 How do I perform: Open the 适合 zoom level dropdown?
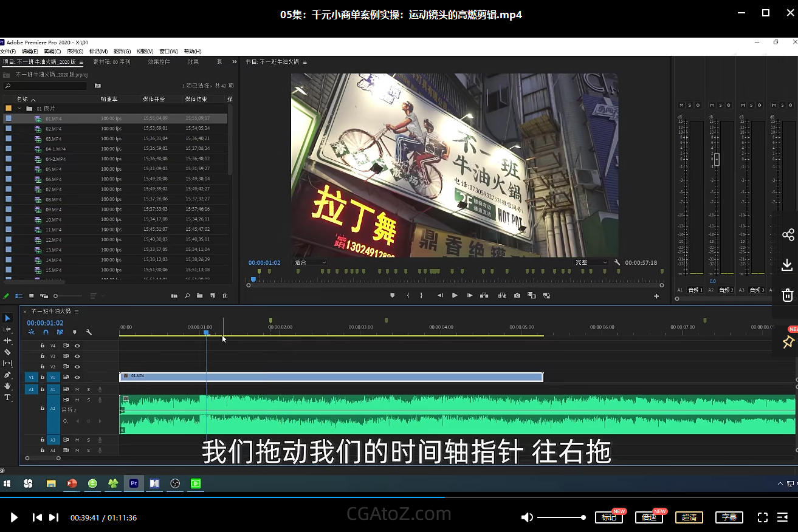(311, 262)
